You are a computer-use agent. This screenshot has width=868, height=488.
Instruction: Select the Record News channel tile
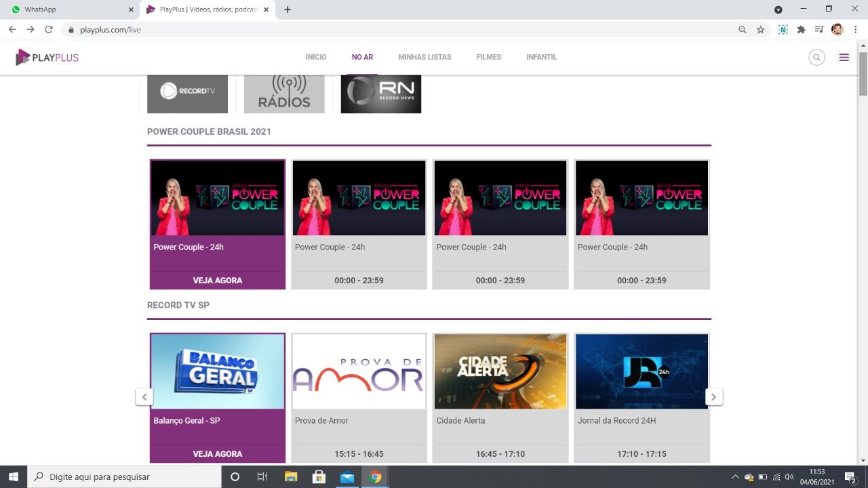(381, 94)
